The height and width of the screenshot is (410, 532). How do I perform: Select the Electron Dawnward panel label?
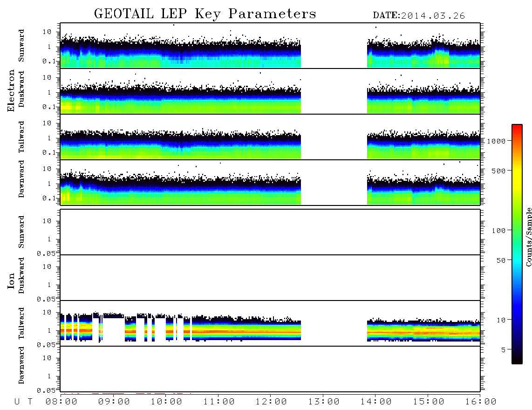click(21, 179)
